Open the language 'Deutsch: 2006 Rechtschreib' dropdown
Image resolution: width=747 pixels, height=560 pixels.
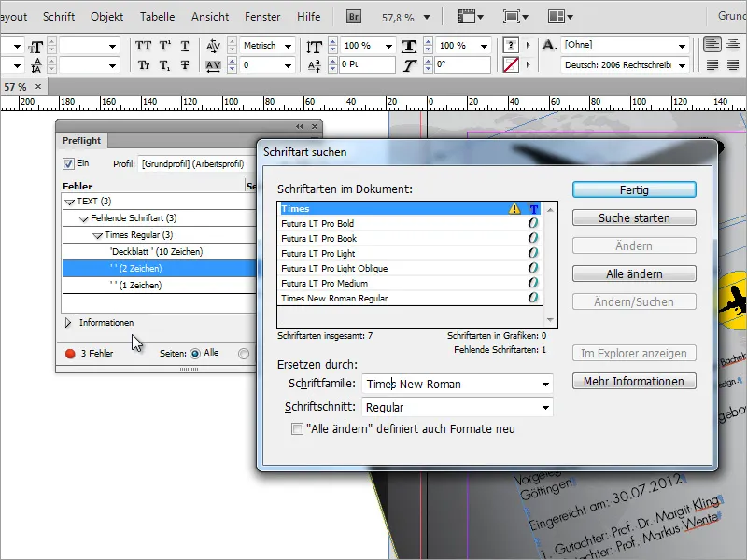tap(683, 65)
